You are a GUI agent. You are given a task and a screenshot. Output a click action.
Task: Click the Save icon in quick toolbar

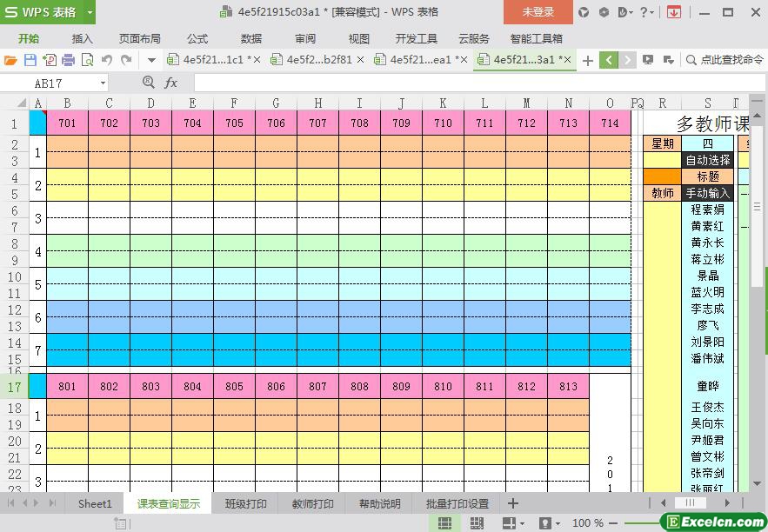coord(30,60)
